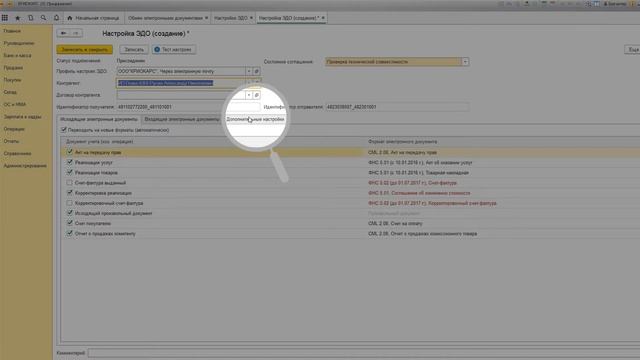Open 'Покупки' section in sidebar
Image resolution: width=640 pixels, height=360 pixels.
pos(12,80)
